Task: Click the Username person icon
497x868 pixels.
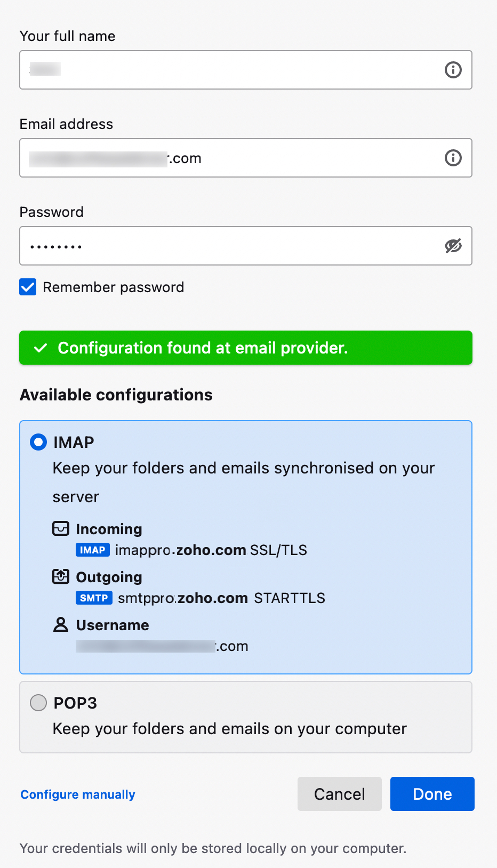Action: (61, 624)
